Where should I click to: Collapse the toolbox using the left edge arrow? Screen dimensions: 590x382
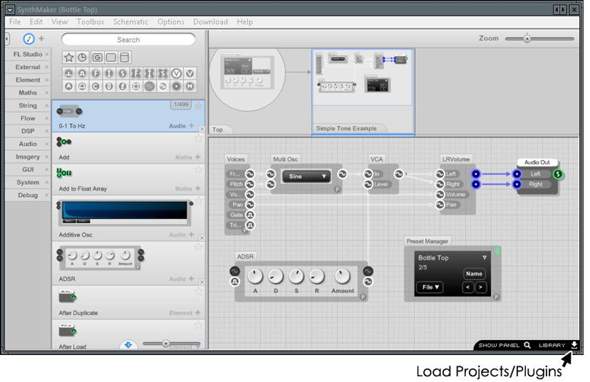click(x=7, y=38)
